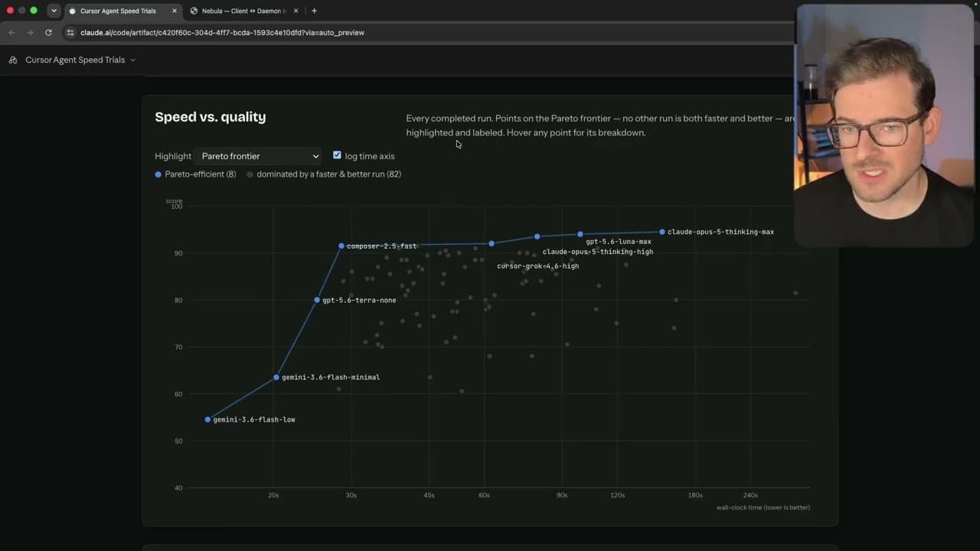Screen dimensions: 980x551
Task: Go forward in browser history
Action: tap(30, 33)
